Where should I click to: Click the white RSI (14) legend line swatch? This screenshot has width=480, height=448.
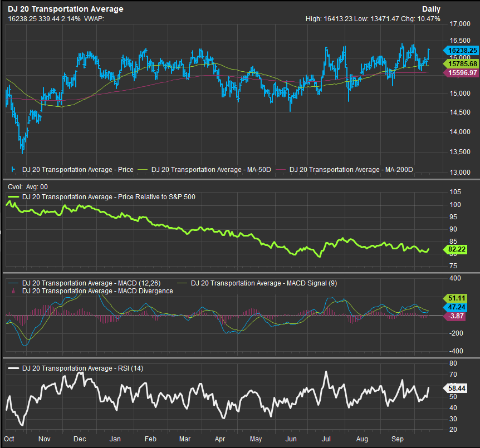point(13,368)
